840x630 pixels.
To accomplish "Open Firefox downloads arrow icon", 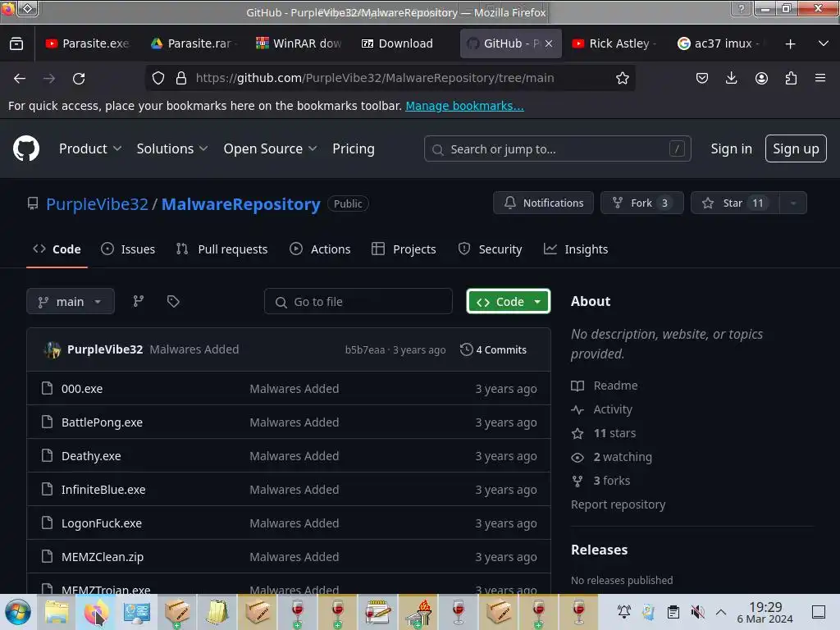I will click(x=731, y=78).
